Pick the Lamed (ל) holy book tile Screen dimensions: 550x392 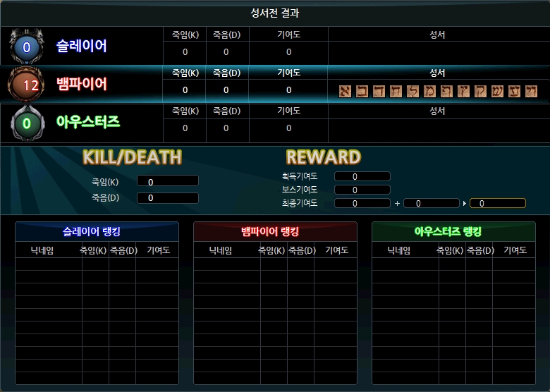pyautogui.click(x=412, y=91)
